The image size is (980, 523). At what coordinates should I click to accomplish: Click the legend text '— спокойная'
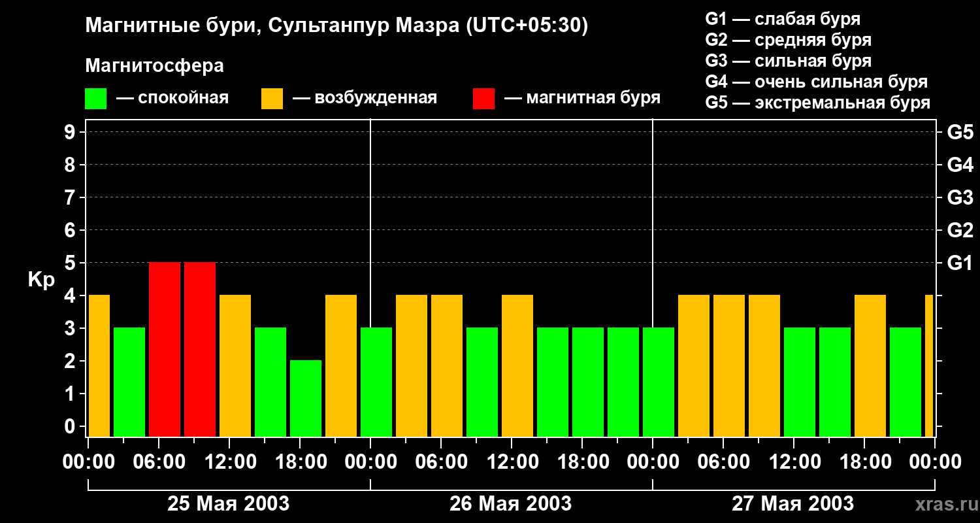172,98
